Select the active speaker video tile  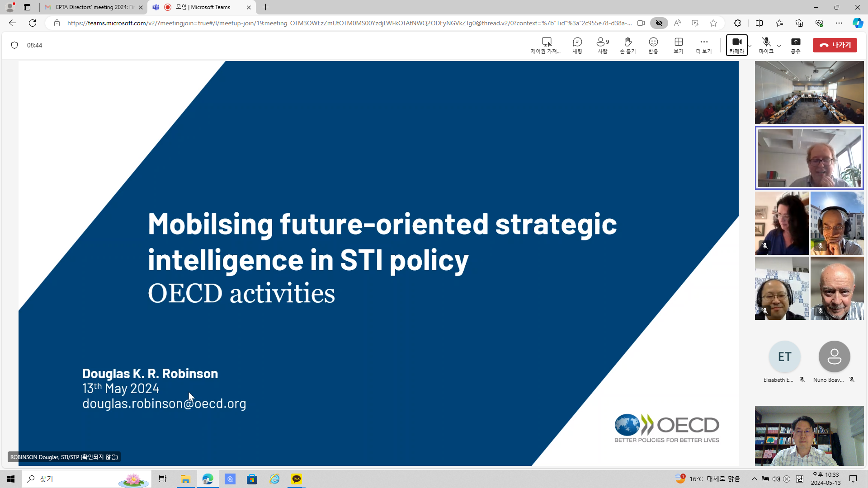coord(809,158)
